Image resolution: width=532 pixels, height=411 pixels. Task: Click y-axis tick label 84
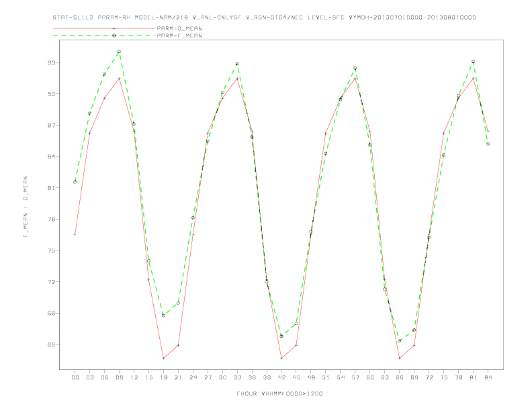[52, 156]
